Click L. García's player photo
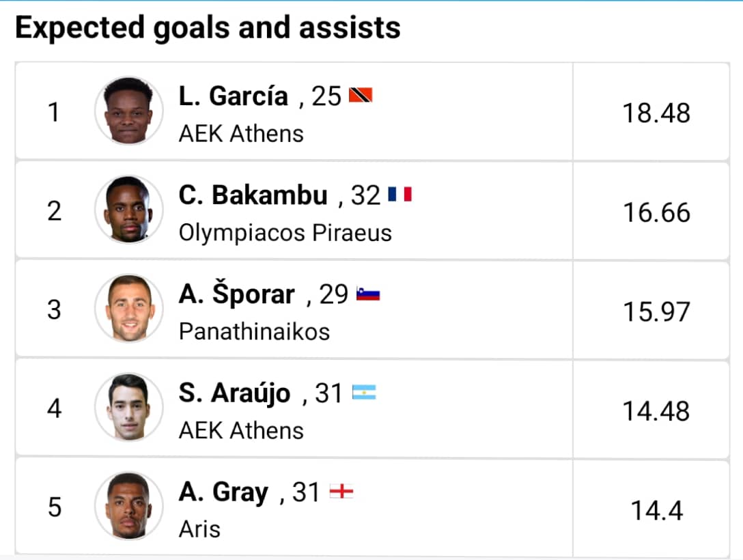This screenshot has width=743, height=560. point(128,111)
